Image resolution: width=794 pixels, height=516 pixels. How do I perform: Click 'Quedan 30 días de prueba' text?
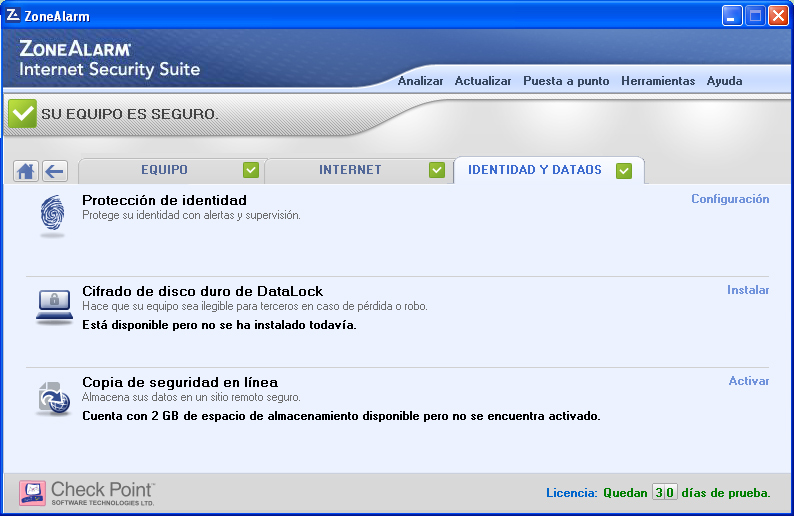click(687, 493)
